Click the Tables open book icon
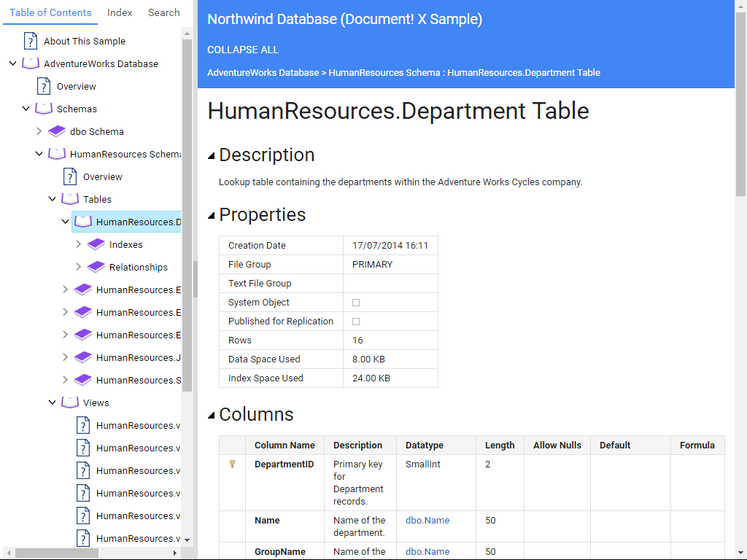Screen dimensions: 747x560 70,199
